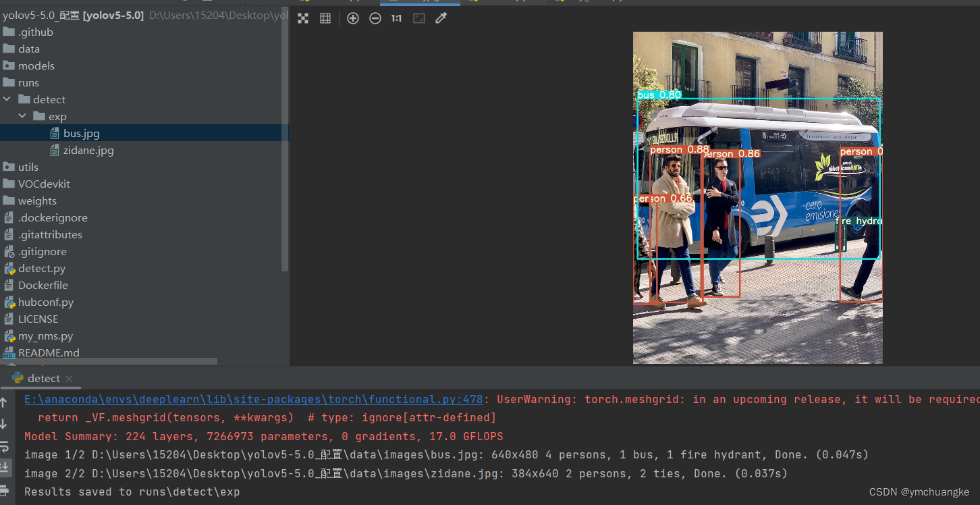Viewport: 980px width, 505px height.
Task: Click the up arrow in run panel
Action: (x=4, y=402)
